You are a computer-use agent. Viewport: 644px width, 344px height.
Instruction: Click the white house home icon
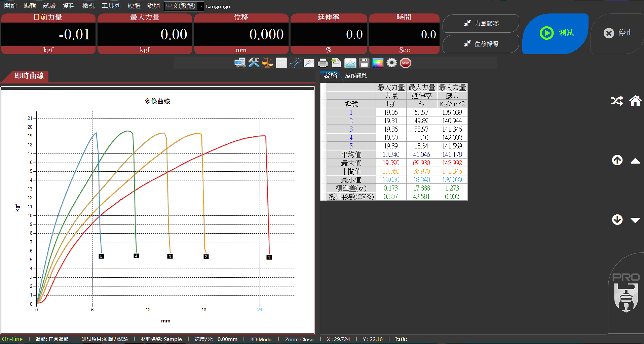tap(635, 101)
